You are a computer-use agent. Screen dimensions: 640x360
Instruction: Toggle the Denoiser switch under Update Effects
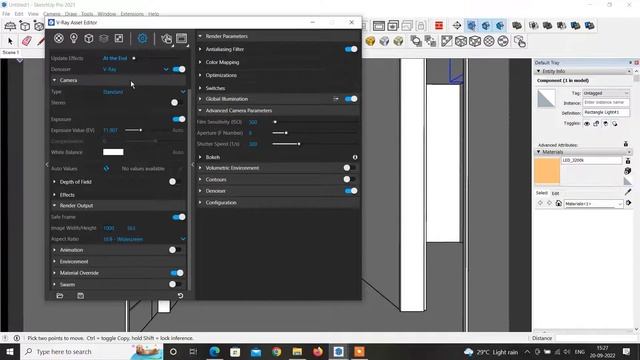click(179, 69)
